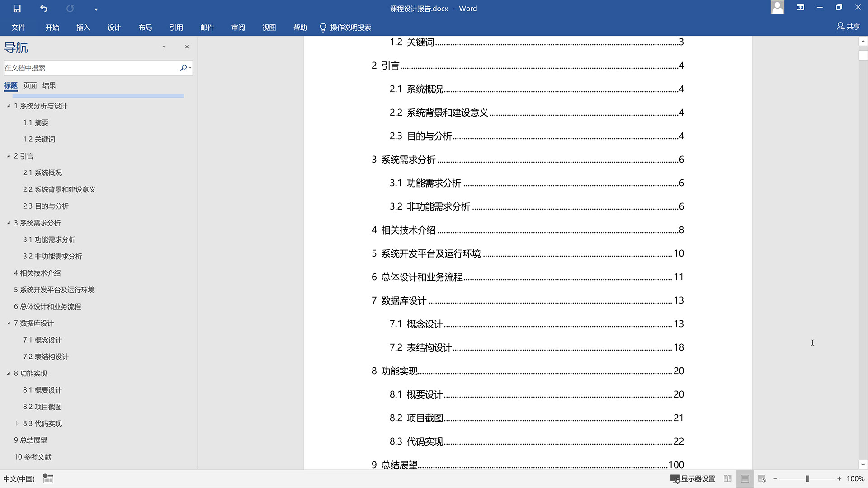Switch to the 页面 tab in navigation pane

pos(30,85)
